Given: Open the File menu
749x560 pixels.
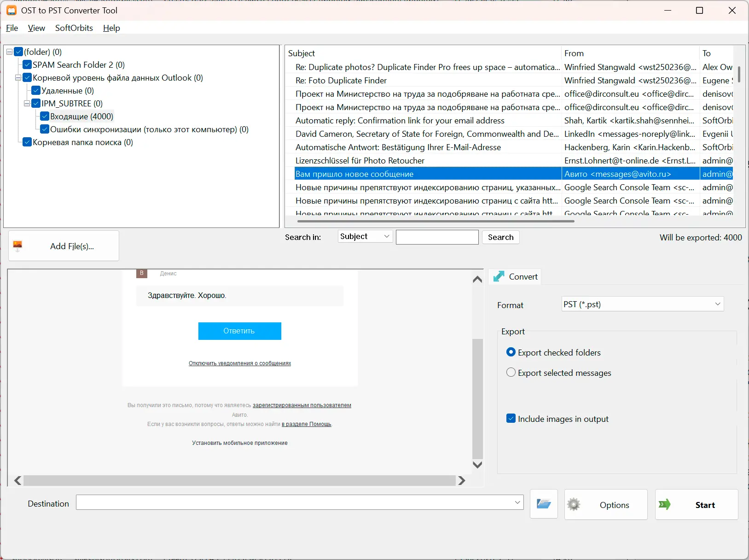Looking at the screenshot, I should (12, 28).
